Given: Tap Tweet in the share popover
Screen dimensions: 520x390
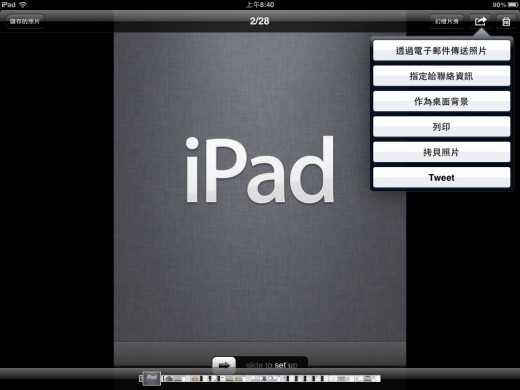Looking at the screenshot, I should 441,177.
